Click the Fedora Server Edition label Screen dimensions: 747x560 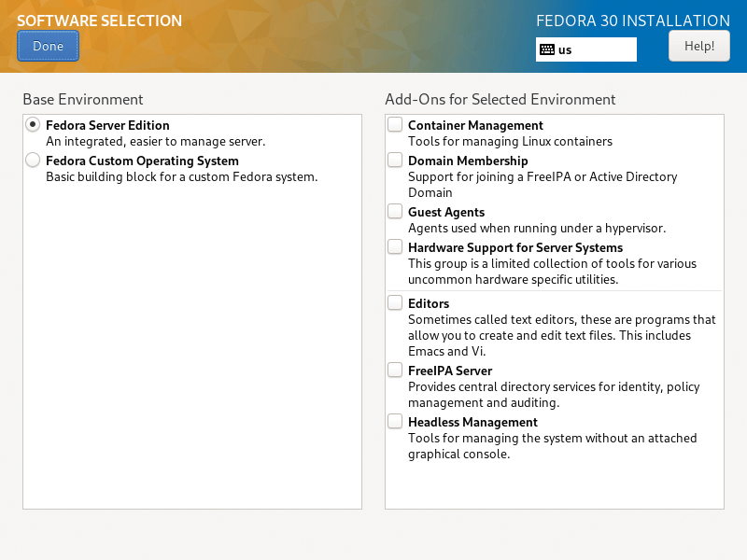(x=107, y=125)
